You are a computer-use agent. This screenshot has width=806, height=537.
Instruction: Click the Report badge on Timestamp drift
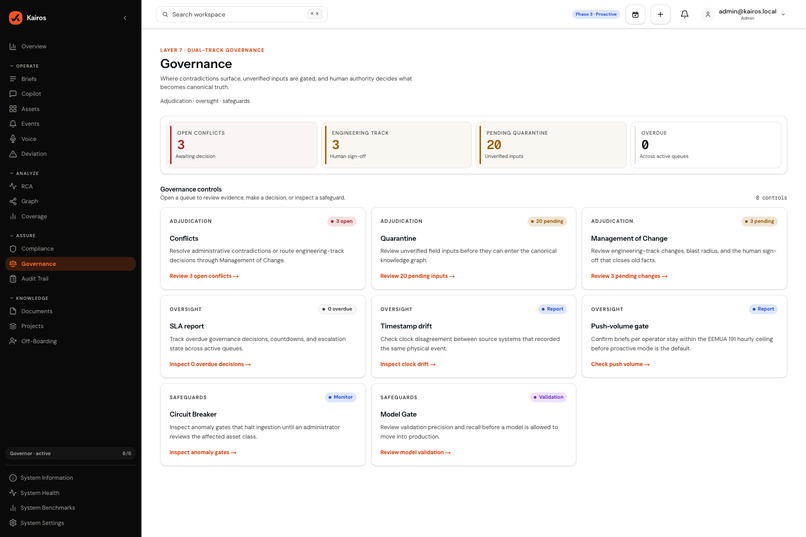click(x=553, y=309)
